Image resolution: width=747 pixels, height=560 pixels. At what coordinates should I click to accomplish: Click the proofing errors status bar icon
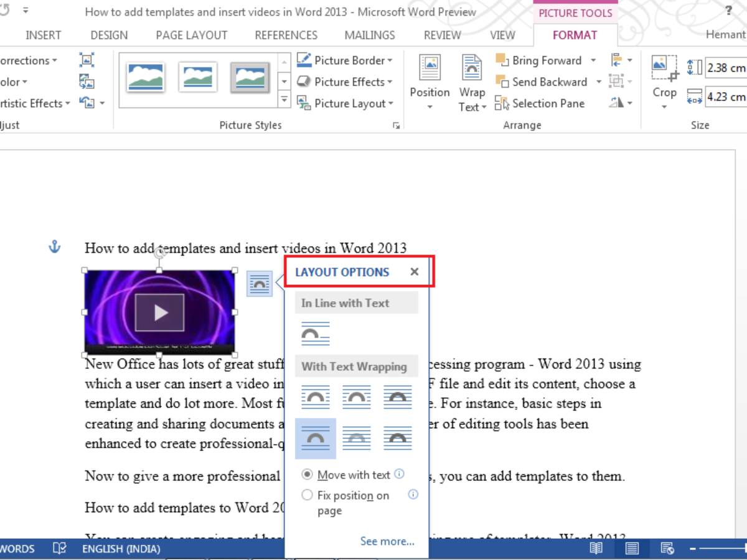60,549
